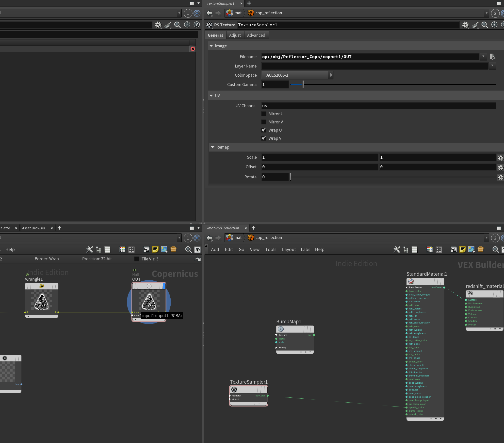Image resolution: width=504 pixels, height=443 pixels.
Task: Open the Layer Name dropdown arrow
Action: pyautogui.click(x=492, y=66)
